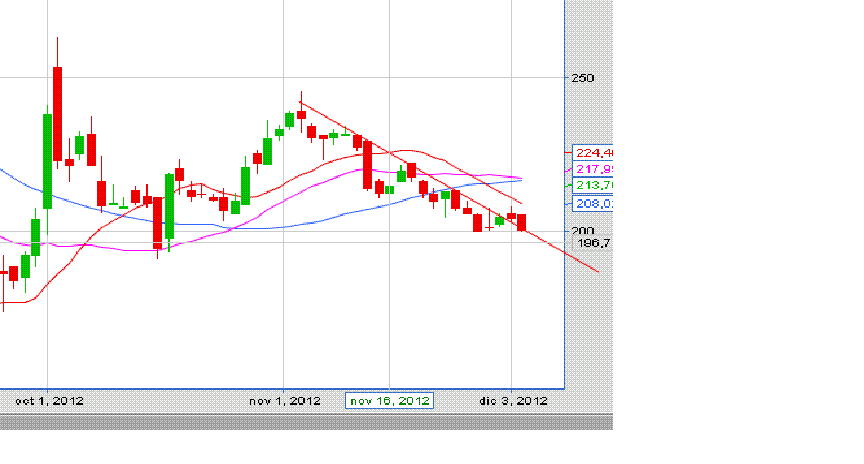
Task: Click the horizontal scrollbar below the chart
Action: (x=305, y=423)
